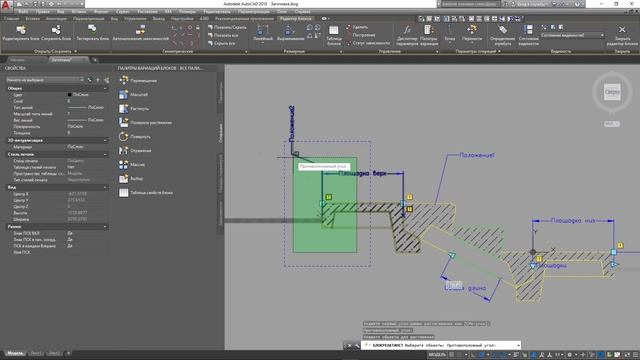The image size is (640, 360).
Task: Click Quick Select icon in Properties panel
Action: [107, 80]
